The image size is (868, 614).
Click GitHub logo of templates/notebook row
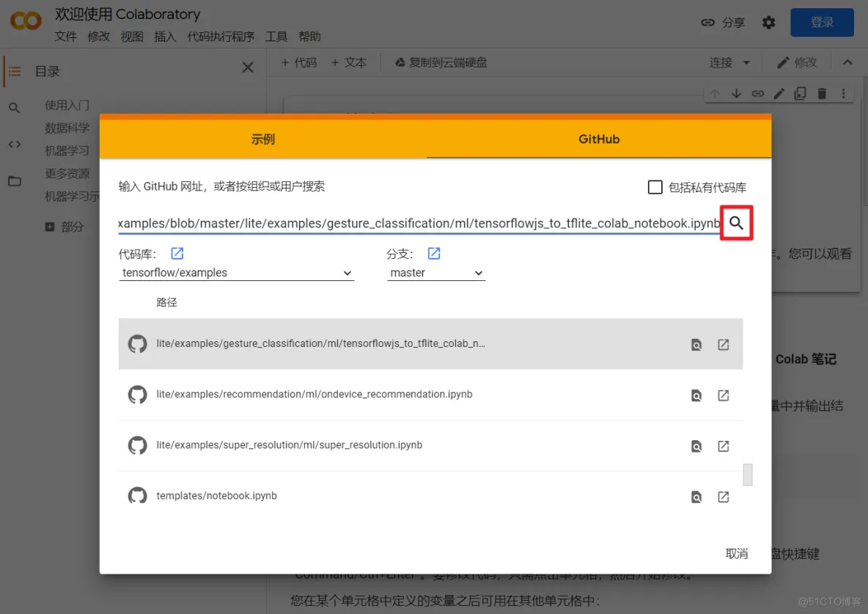click(137, 495)
